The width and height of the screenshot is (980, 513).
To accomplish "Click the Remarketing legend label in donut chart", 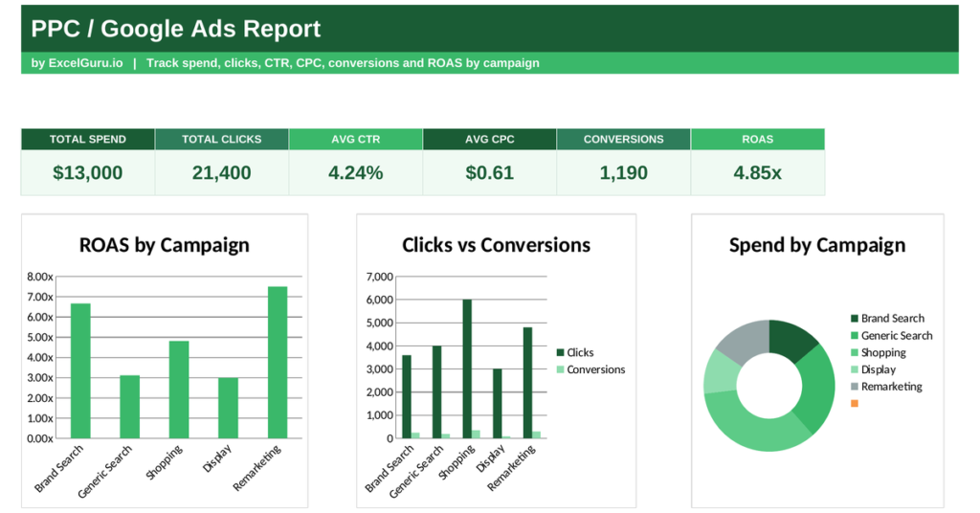I will pos(892,386).
